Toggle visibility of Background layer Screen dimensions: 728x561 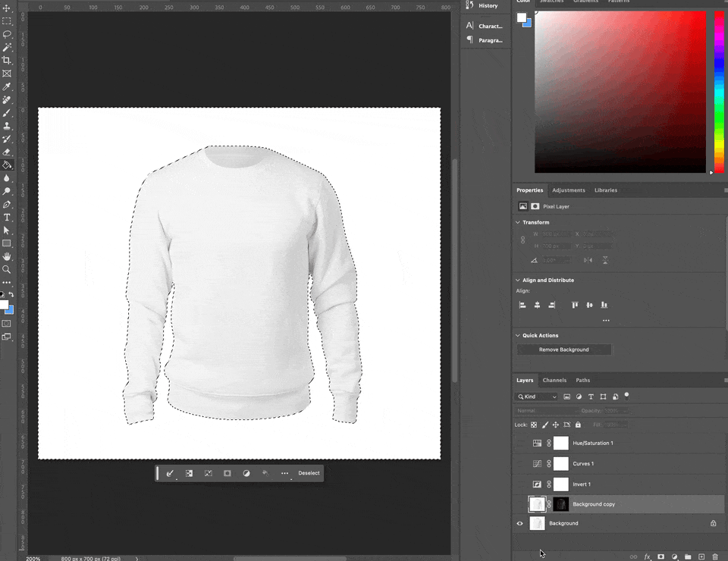pyautogui.click(x=520, y=523)
